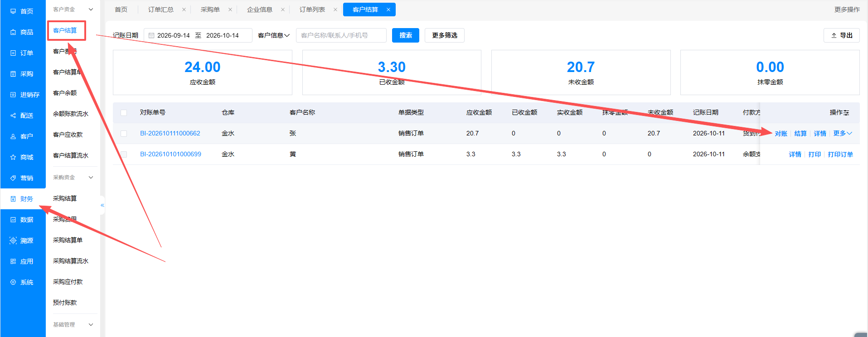Close the 订单汇总 tab
Screen dimensions: 868x337
pos(184,10)
